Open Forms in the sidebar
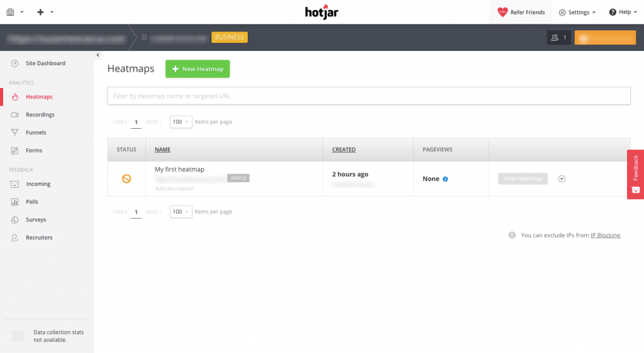644x353 pixels. (34, 151)
